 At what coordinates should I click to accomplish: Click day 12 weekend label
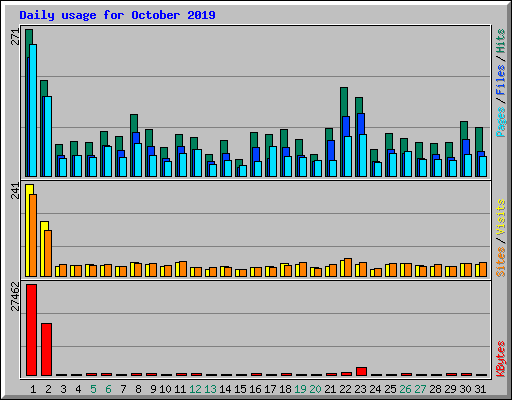pos(195,389)
